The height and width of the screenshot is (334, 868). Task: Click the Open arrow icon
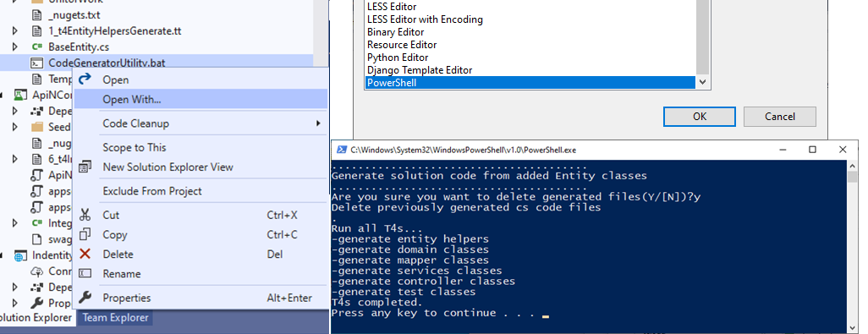click(x=85, y=79)
